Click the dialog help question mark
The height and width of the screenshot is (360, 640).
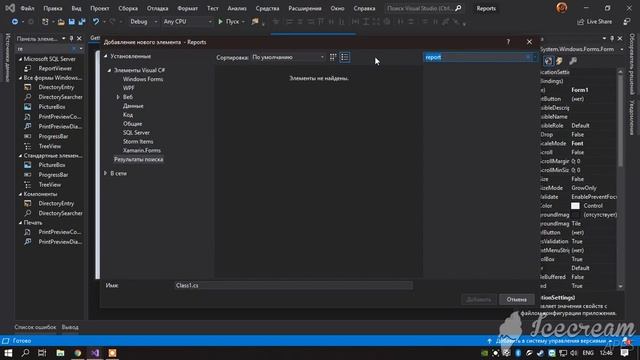point(508,42)
